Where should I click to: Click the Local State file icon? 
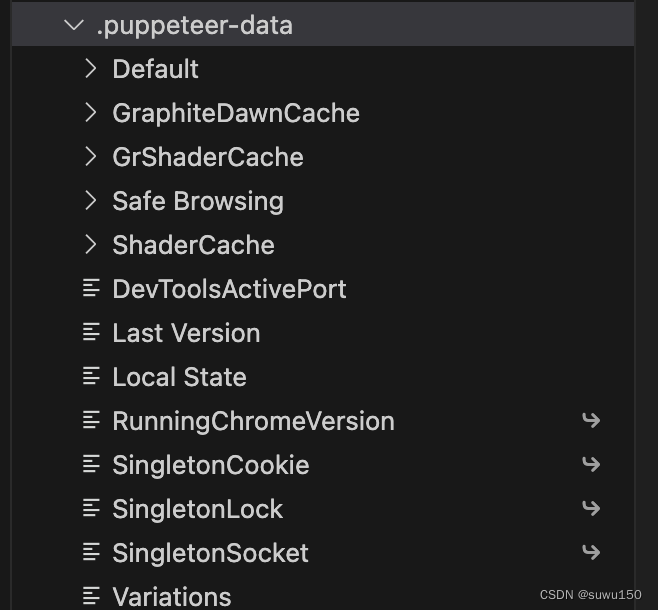(x=91, y=377)
